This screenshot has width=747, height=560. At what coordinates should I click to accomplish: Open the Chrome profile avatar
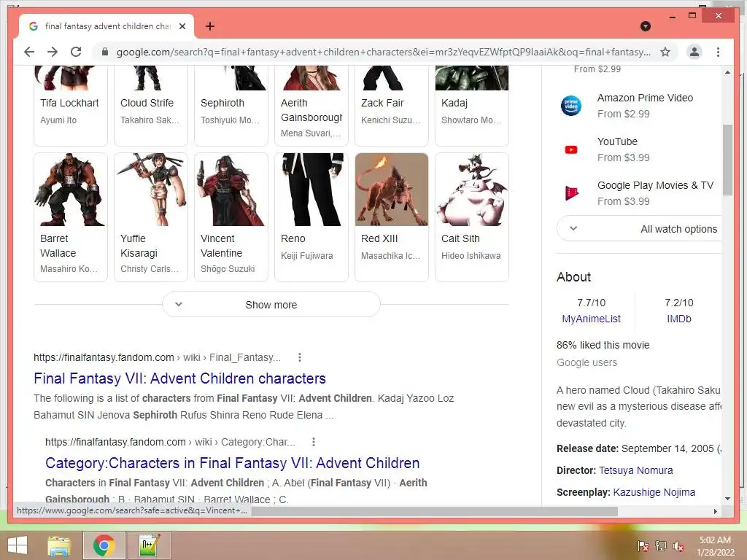pyautogui.click(x=694, y=52)
